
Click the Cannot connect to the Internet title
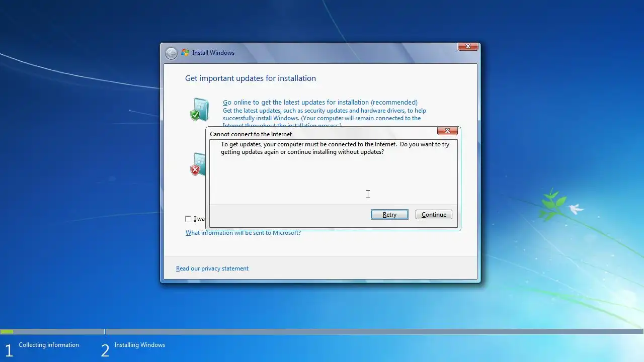(251, 134)
